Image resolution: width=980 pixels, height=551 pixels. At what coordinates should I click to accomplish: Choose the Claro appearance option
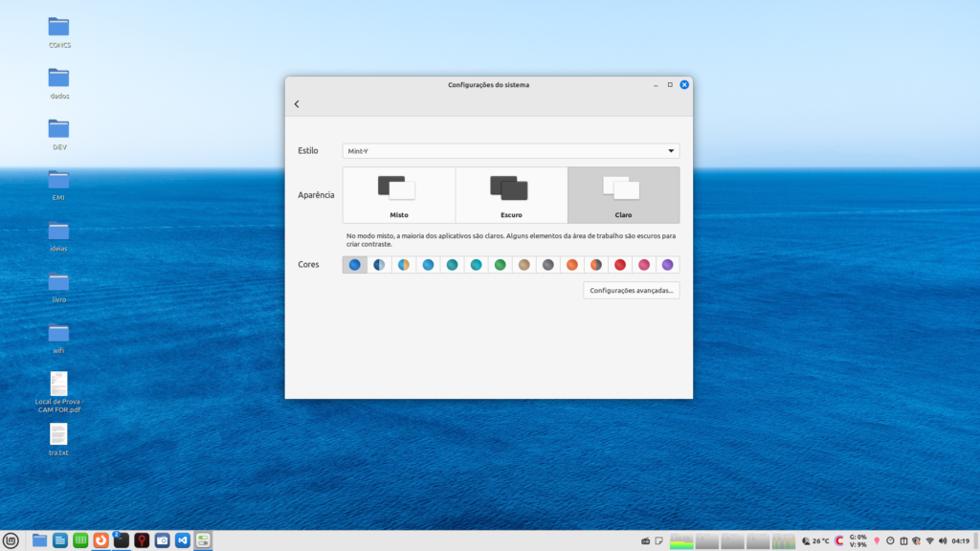623,195
